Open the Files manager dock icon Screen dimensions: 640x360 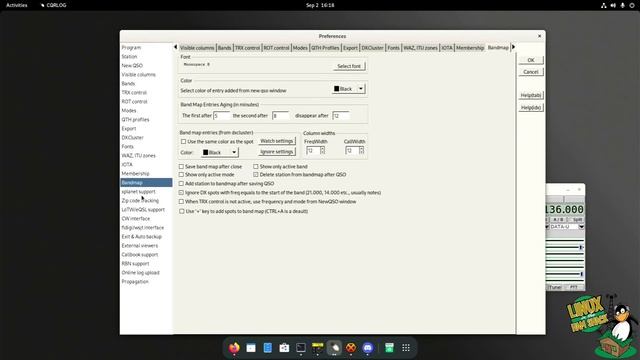[x=251, y=348]
